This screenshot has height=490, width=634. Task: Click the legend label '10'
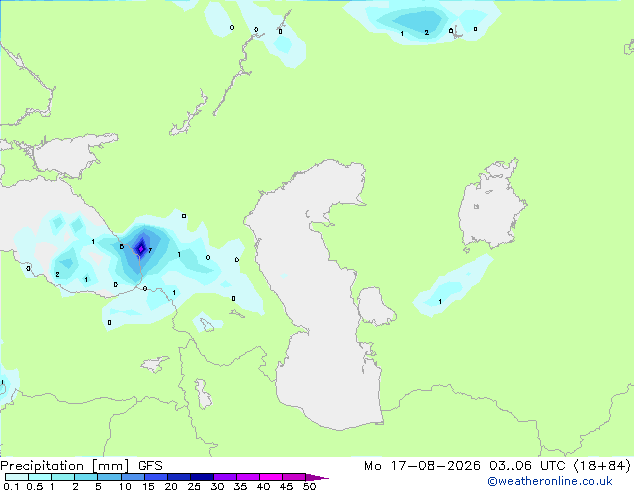125,486
